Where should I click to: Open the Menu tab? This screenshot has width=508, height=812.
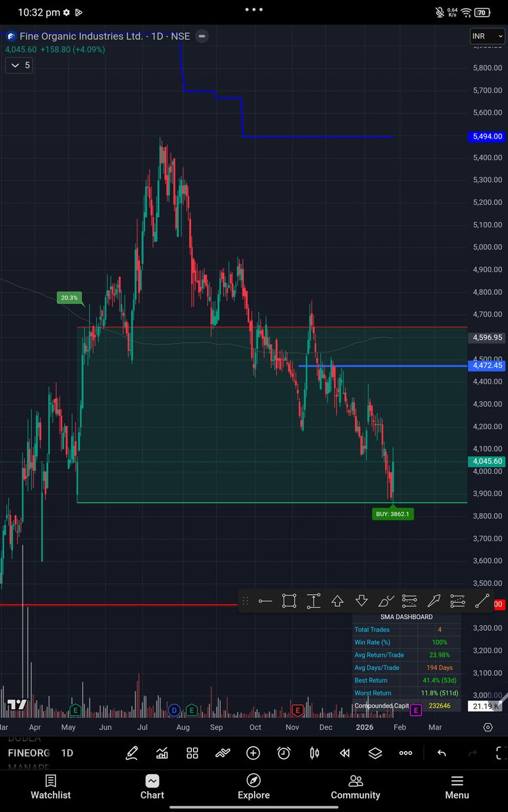pos(457,788)
